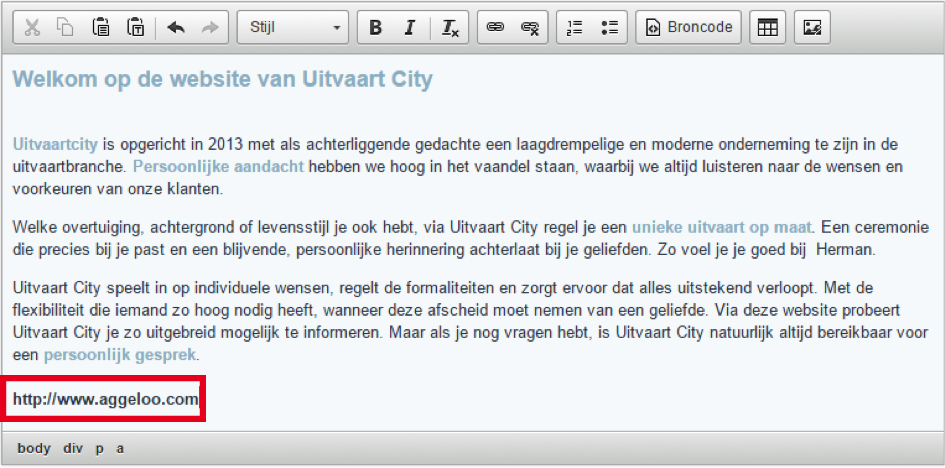The width and height of the screenshot is (945, 468).
Task: Select the p element in path bar
Action: point(99,449)
